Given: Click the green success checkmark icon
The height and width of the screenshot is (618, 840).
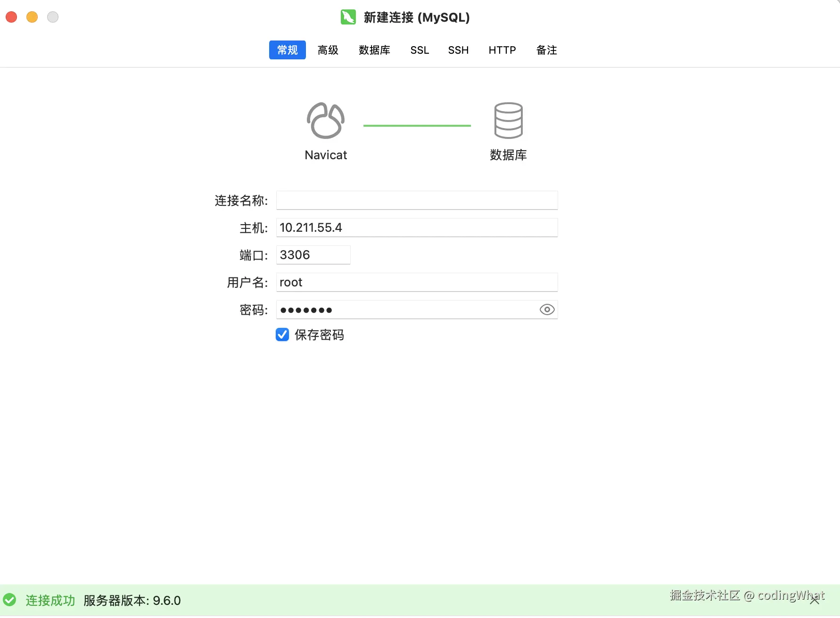Looking at the screenshot, I should 9,600.
